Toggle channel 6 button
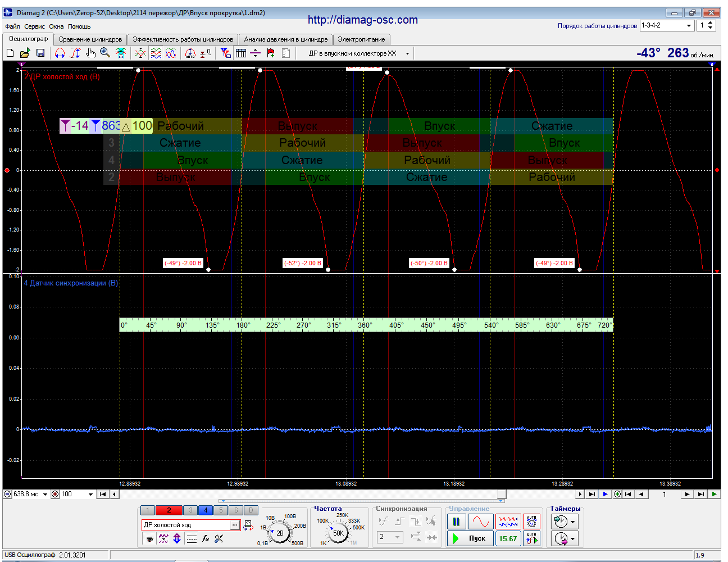Viewport: 728px width, 562px height. pyautogui.click(x=236, y=510)
